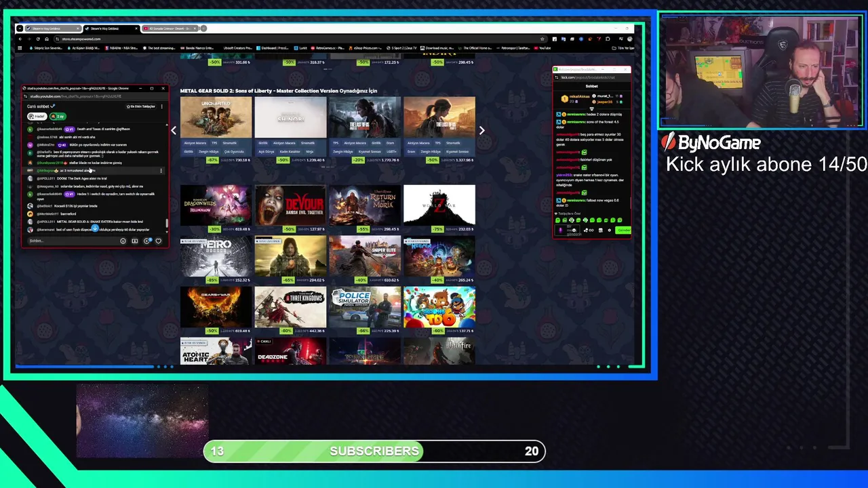868x488 pixels.
Task: Click the browser back arrow
Action: tap(20, 39)
